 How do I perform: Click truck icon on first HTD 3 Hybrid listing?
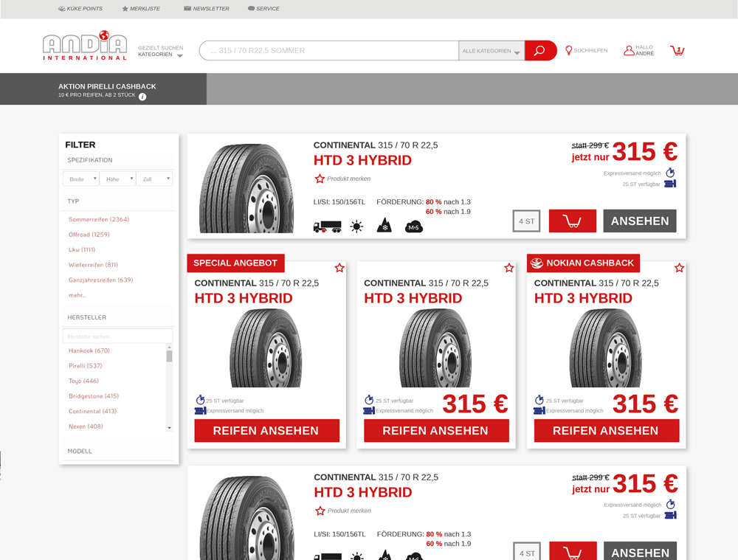point(327,227)
